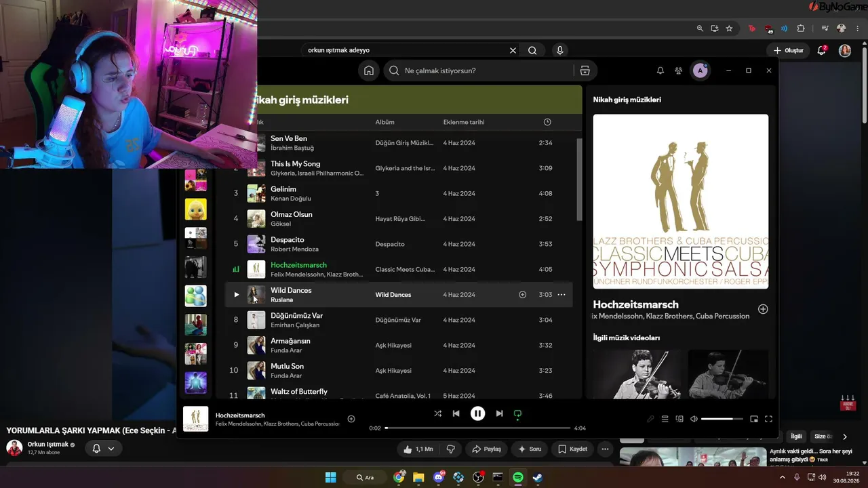The width and height of the screenshot is (868, 488).
Task: Use Spotify playlist scrollbar
Action: tap(579, 180)
